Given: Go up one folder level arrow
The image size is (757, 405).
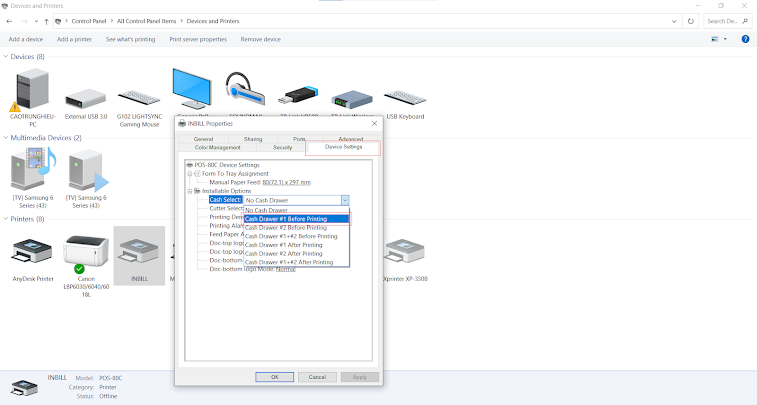Looking at the screenshot, I should click(x=46, y=21).
